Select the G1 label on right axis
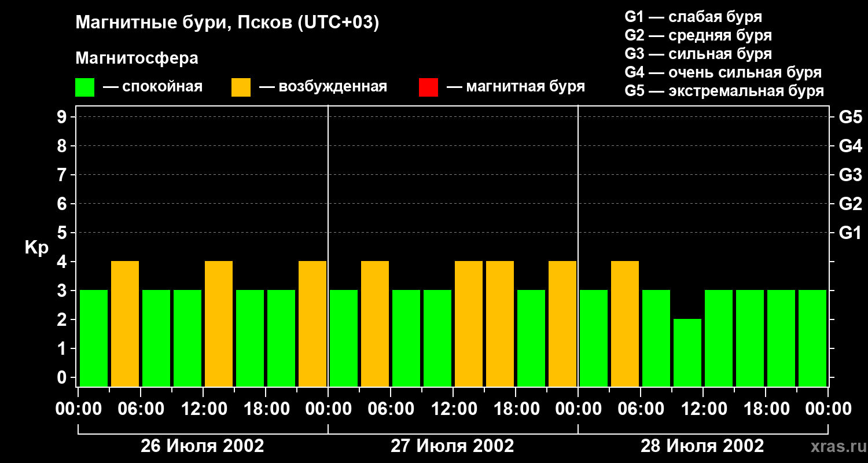Screen dimensions: 868x463 850,233
